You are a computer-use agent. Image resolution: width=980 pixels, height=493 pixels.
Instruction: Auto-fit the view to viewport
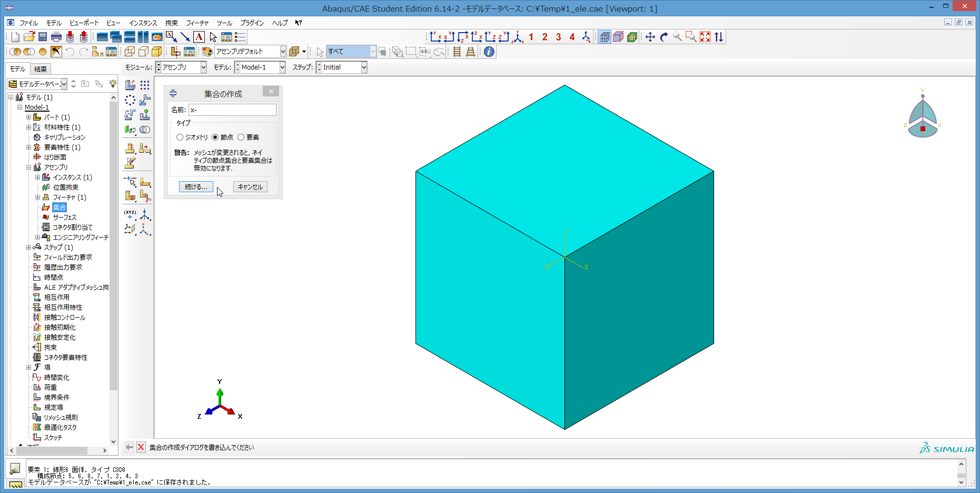[705, 37]
